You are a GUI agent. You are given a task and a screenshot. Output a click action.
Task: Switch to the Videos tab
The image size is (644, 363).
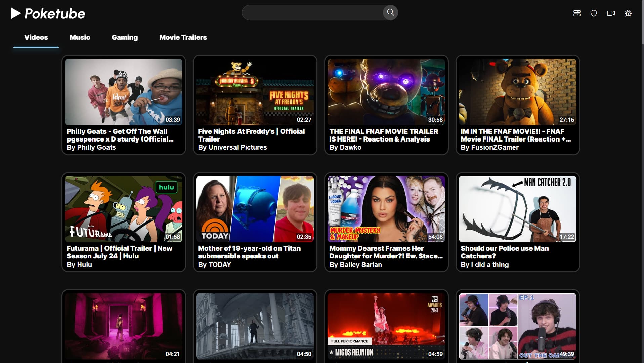[36, 37]
